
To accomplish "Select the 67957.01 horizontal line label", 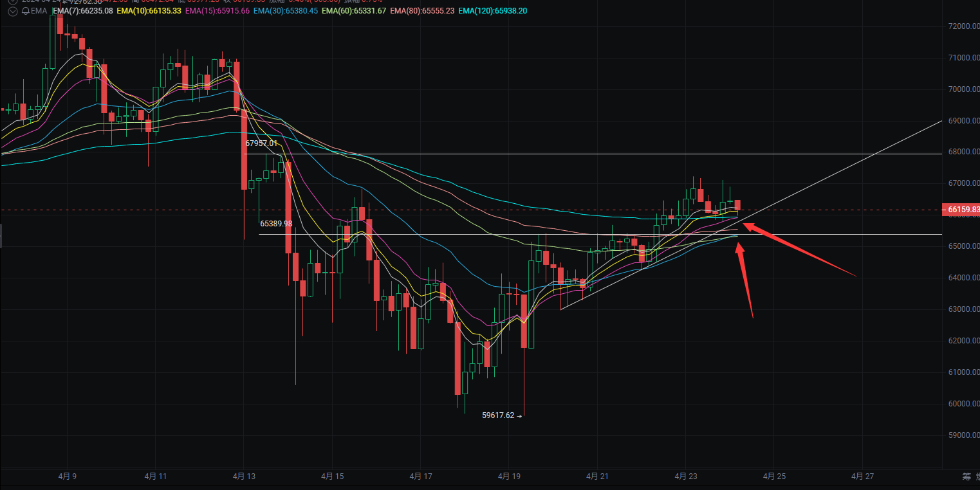I will pos(261,143).
